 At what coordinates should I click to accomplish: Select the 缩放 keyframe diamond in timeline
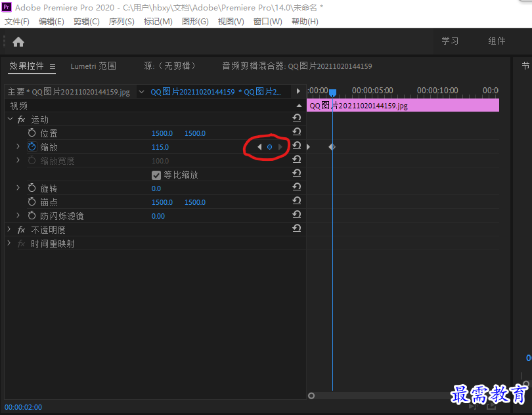(x=332, y=147)
